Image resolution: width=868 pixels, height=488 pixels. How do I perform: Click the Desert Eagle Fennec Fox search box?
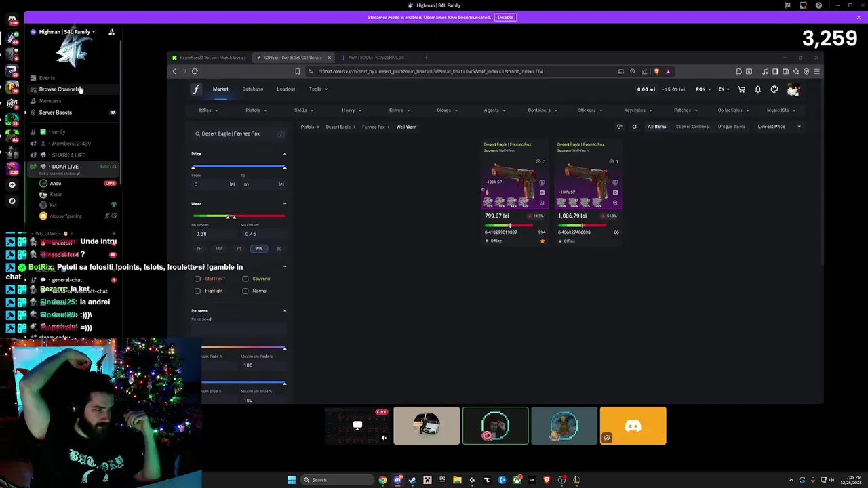(x=239, y=134)
